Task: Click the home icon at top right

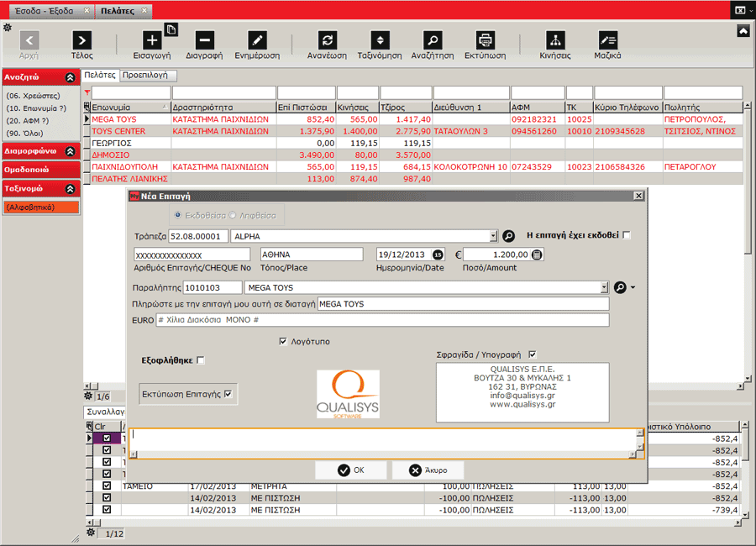Action: click(x=743, y=31)
